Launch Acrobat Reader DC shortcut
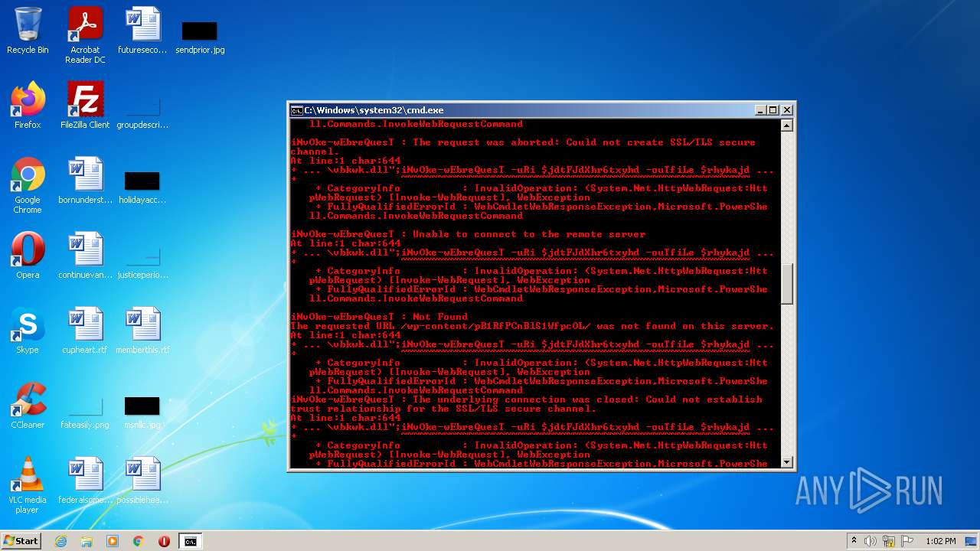 click(85, 35)
